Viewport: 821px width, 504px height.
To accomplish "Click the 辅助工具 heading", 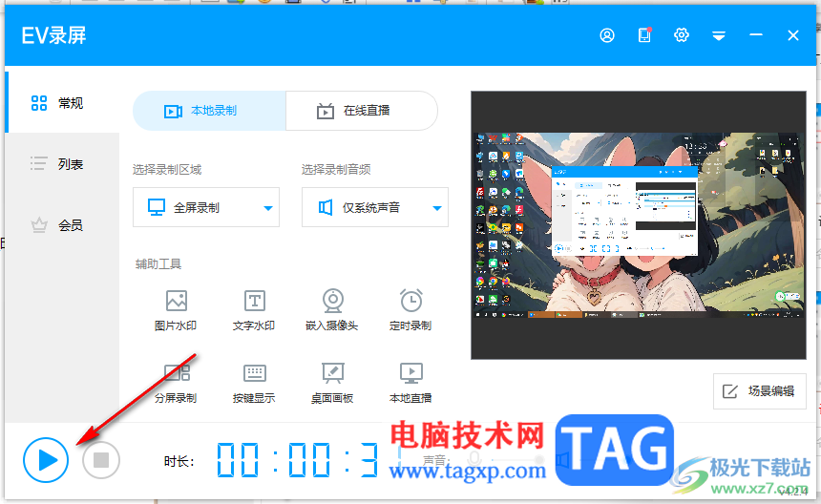I will click(158, 263).
